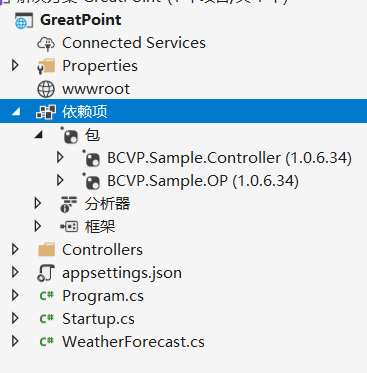Screen dimensions: 367x373
Task: Collapse the 包 packages node
Action: click(39, 135)
